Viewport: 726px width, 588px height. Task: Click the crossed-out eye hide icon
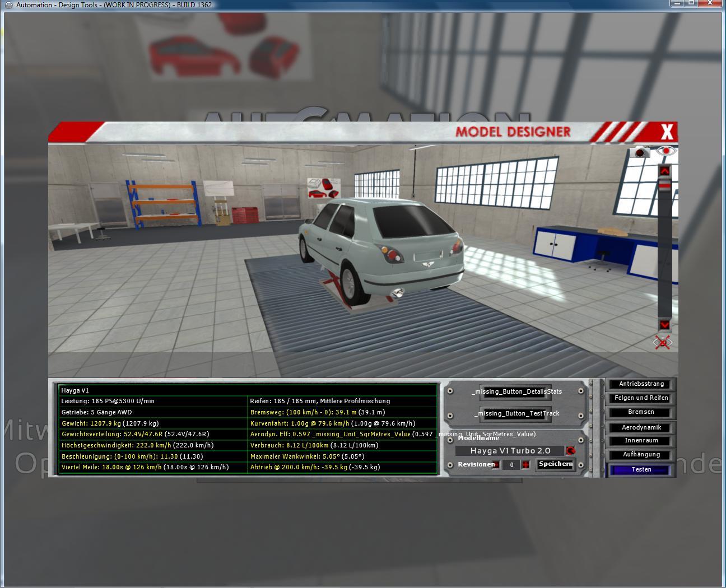(663, 343)
